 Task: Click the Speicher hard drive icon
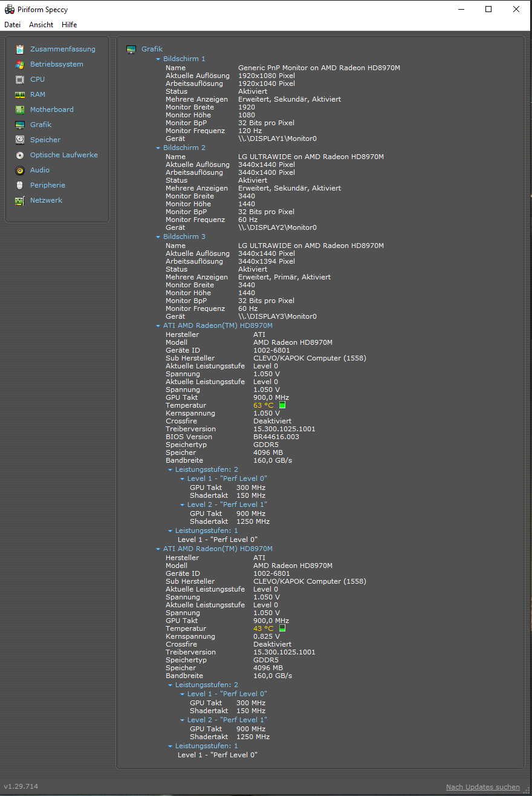pos(20,140)
